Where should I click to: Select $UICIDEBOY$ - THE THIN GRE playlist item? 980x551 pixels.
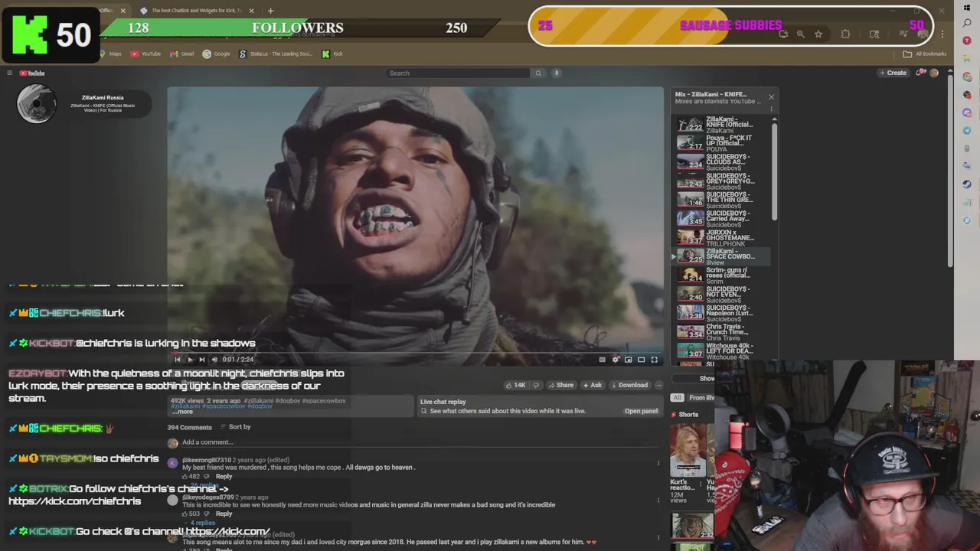[722, 200]
